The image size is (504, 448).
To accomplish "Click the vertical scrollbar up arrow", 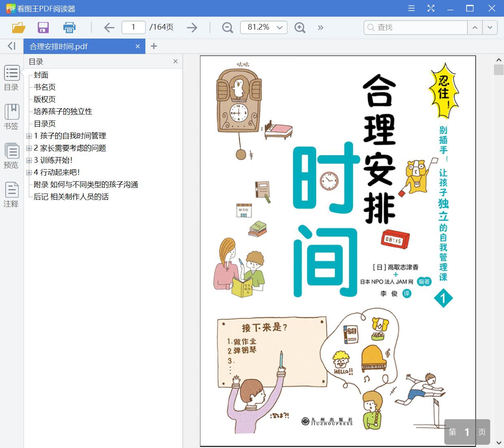I will (x=499, y=60).
